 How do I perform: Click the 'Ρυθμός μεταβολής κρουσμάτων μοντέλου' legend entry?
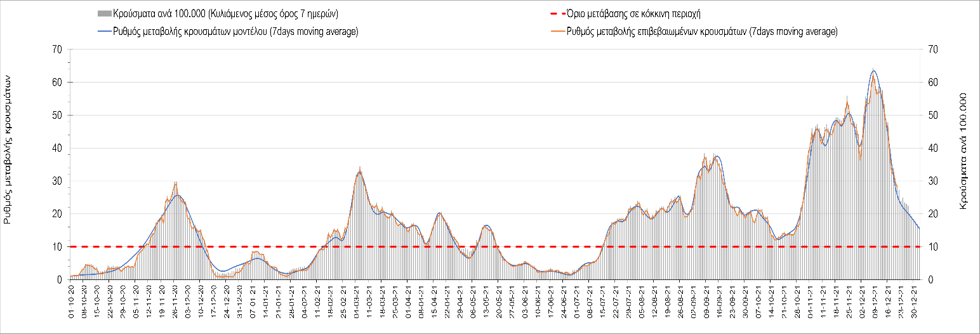pyautogui.click(x=235, y=32)
